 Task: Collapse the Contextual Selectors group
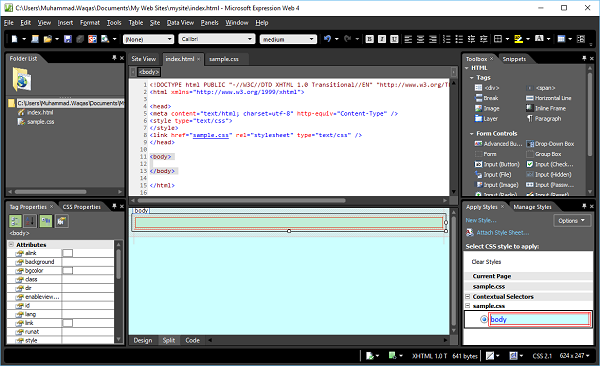[468, 297]
